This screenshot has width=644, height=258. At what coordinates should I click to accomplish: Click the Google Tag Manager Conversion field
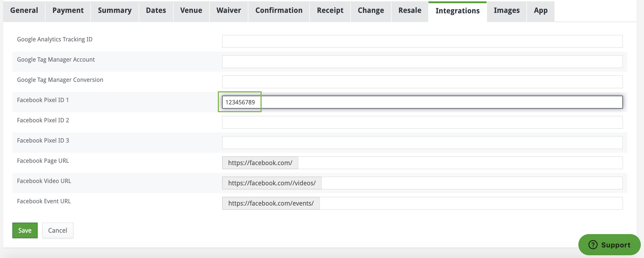pyautogui.click(x=422, y=82)
